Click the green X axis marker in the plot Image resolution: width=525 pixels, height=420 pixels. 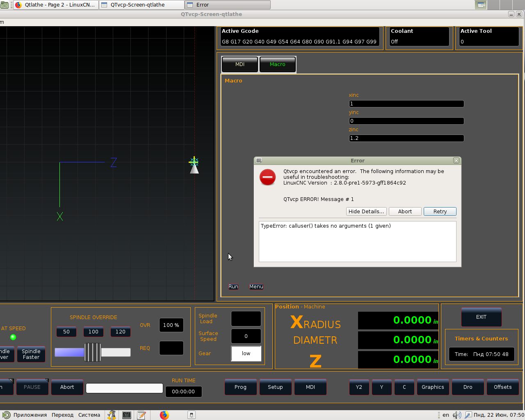60,217
